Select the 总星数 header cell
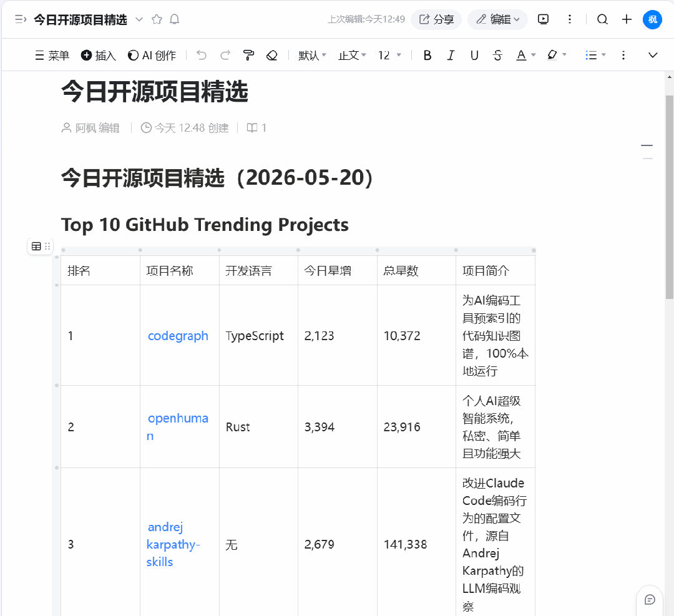Image resolution: width=674 pixels, height=616 pixels. point(416,271)
